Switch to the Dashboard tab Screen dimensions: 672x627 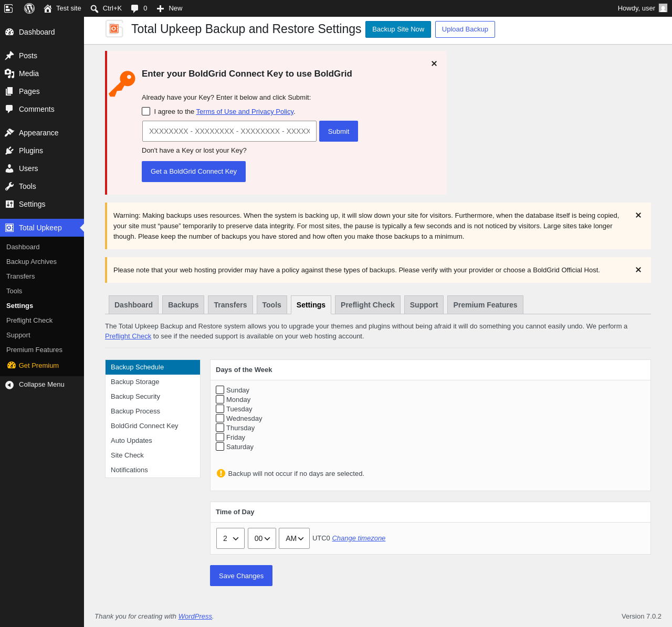(x=133, y=305)
